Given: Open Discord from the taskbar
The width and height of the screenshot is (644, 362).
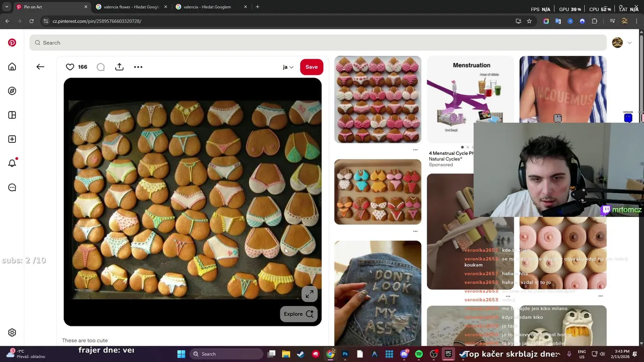Looking at the screenshot, I should coord(404,354).
